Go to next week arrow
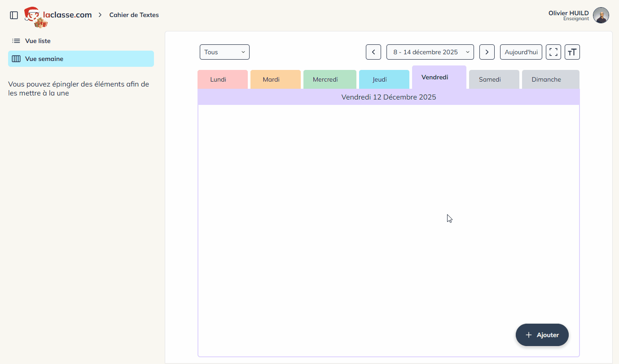Screen dimensions: 619x364 point(487,52)
